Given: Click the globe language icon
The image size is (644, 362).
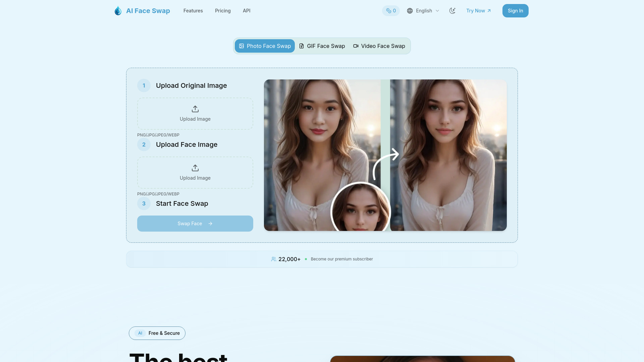Looking at the screenshot, I should pos(410,11).
